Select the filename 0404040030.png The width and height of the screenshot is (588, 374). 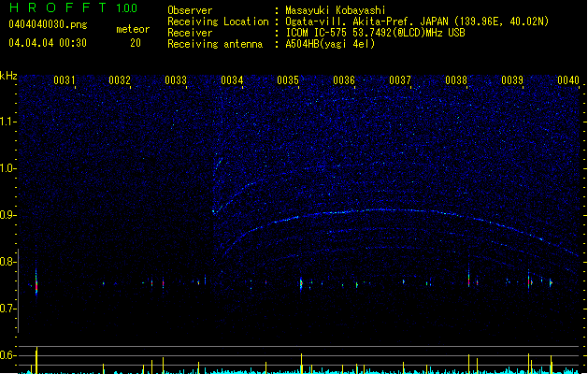pos(48,24)
